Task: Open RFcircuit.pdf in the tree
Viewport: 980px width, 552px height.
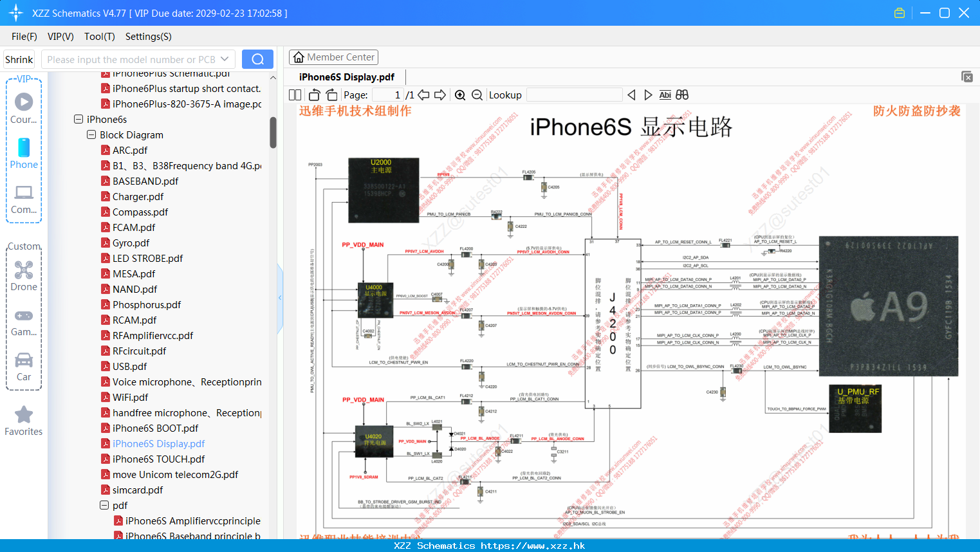Action: (x=139, y=351)
